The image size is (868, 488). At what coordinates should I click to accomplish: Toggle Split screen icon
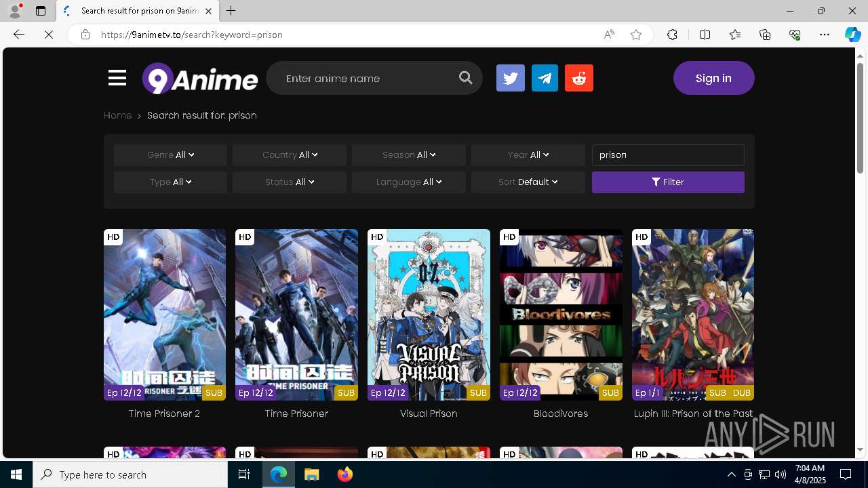tap(705, 35)
